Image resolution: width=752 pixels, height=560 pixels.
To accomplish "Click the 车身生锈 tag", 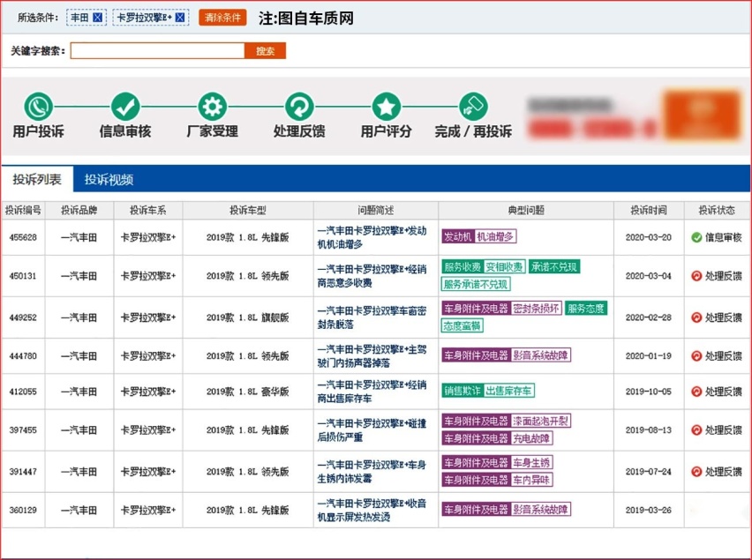I will 531,462.
